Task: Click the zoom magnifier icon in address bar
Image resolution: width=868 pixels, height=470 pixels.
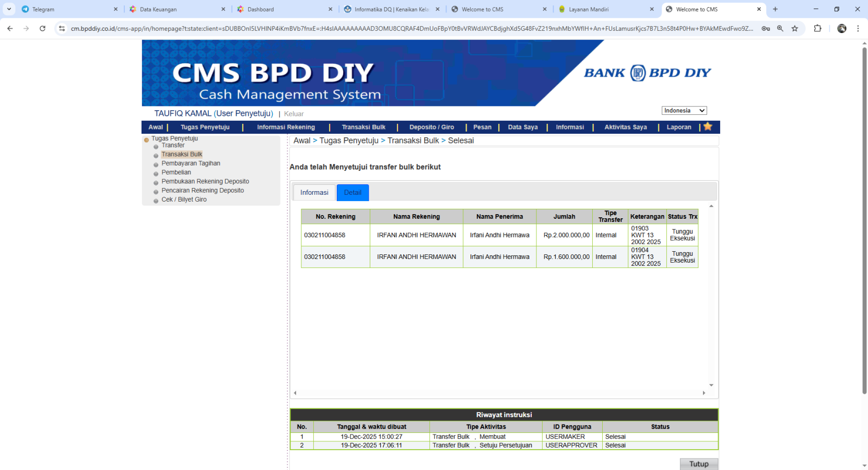Action: (x=780, y=29)
